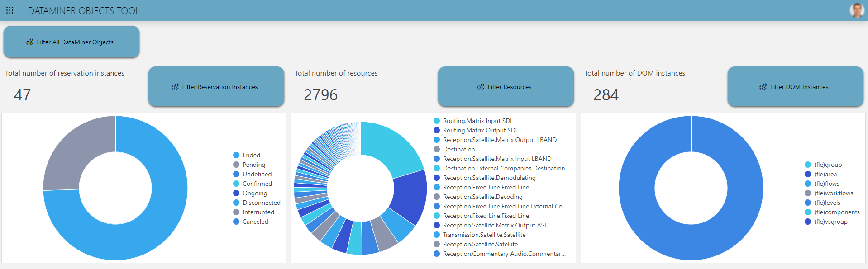Click Reception.Fixed Line.Fixed Line External Co... legend item

point(500,206)
